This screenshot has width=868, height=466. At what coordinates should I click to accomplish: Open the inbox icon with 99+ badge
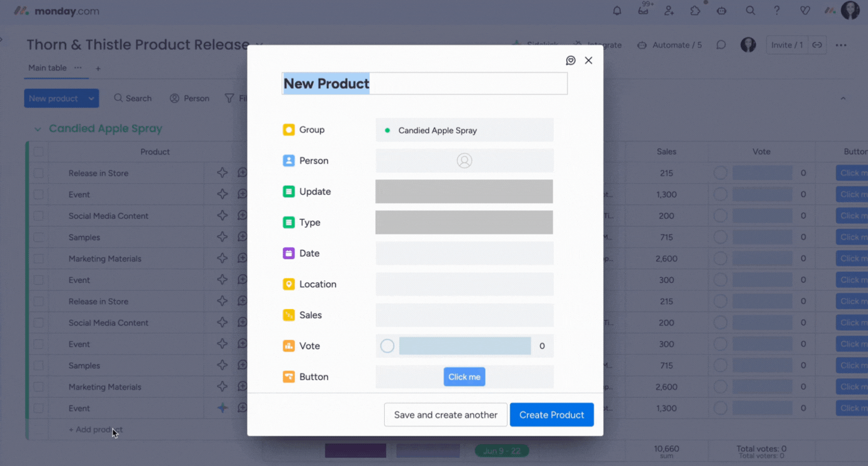point(643,11)
